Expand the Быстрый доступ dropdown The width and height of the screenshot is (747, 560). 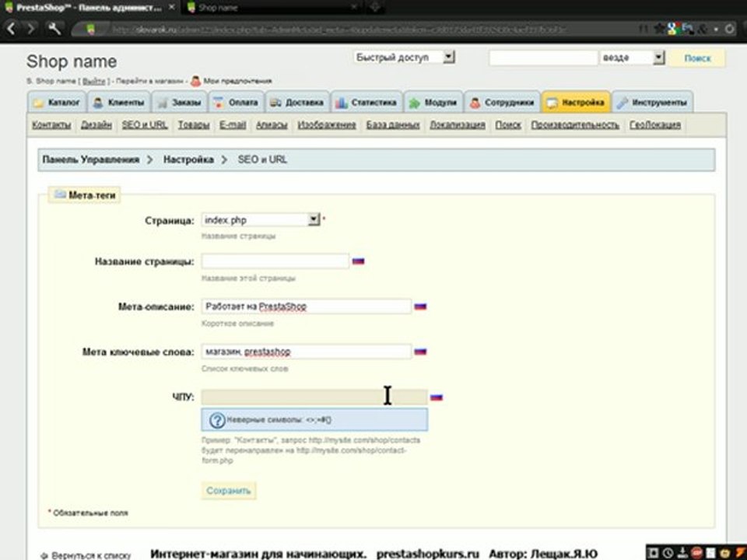click(x=405, y=57)
